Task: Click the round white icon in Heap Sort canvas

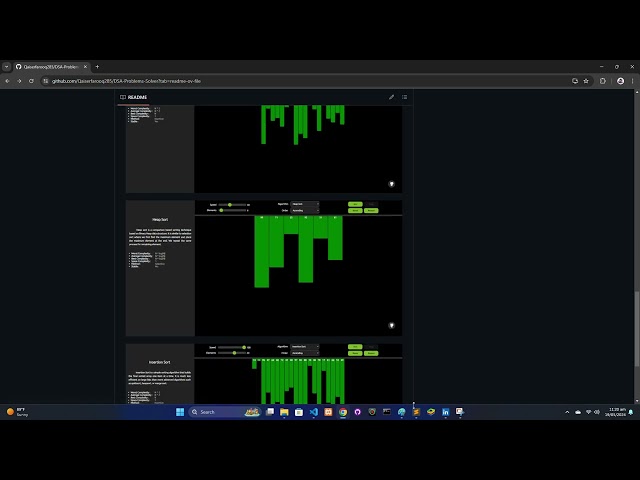Action: 391,325
